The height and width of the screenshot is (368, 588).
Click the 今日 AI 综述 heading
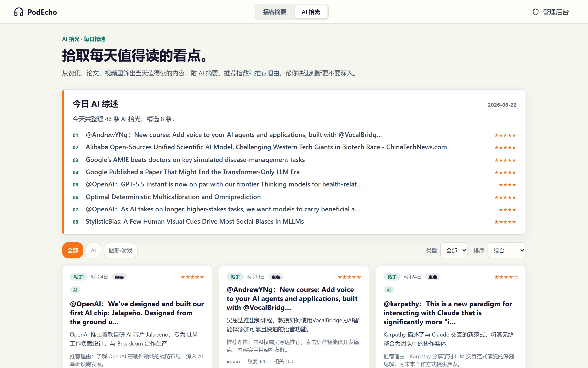point(96,104)
